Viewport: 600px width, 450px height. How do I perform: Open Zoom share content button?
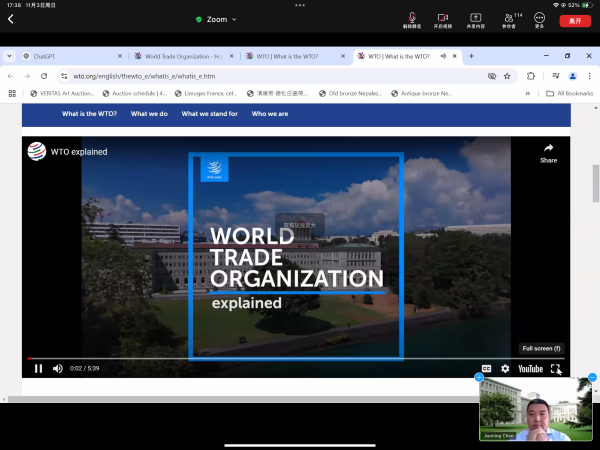pos(475,17)
